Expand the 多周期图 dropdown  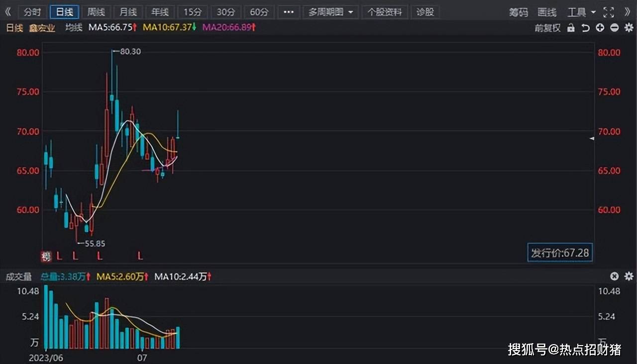pos(331,12)
